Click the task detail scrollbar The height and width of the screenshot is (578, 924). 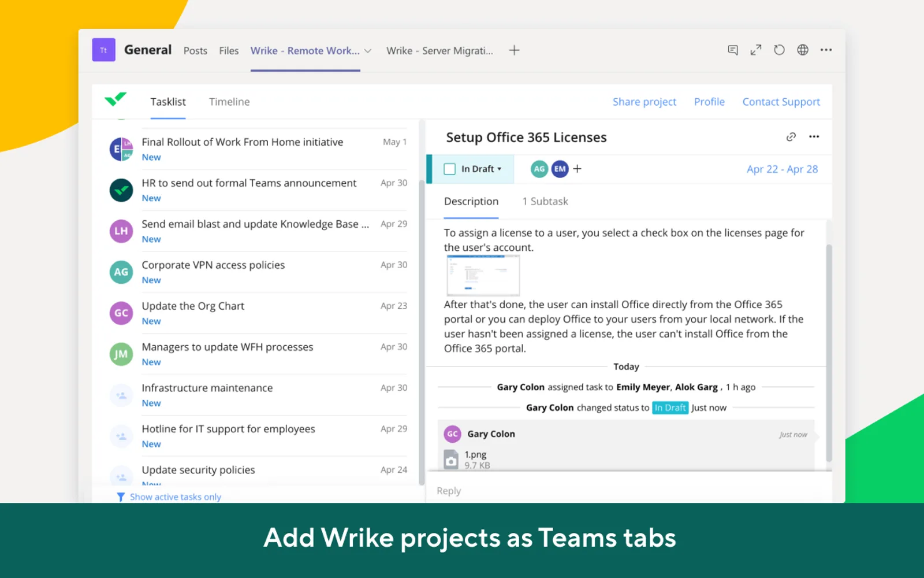point(829,353)
